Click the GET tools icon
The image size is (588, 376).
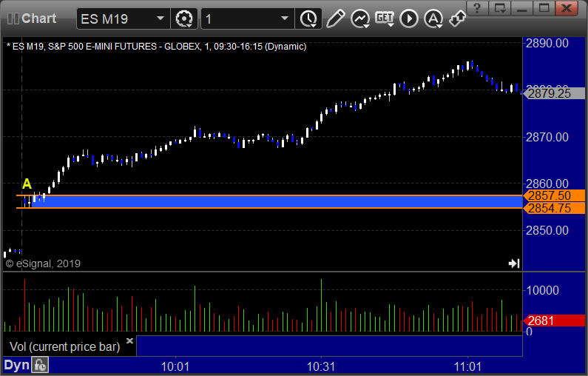tap(385, 19)
